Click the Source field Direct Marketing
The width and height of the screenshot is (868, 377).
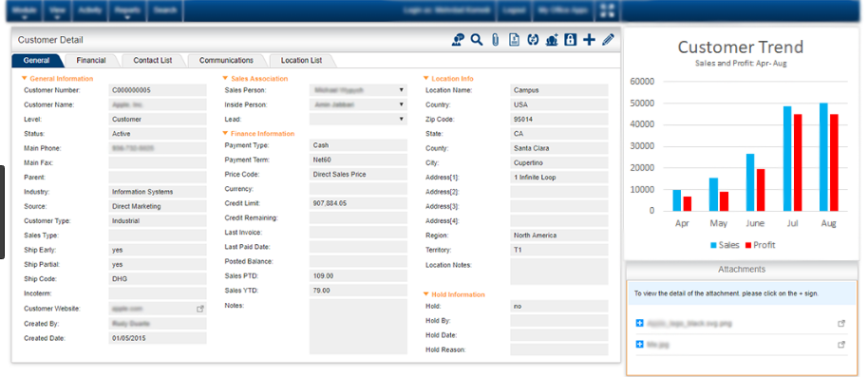[158, 206]
